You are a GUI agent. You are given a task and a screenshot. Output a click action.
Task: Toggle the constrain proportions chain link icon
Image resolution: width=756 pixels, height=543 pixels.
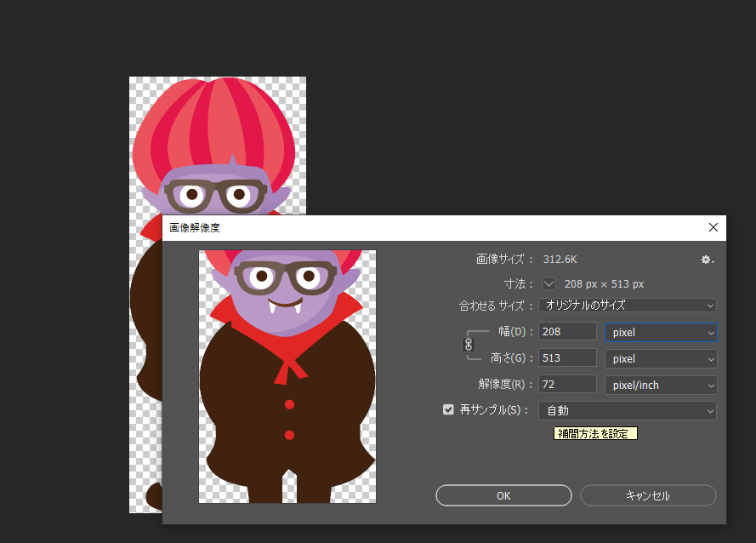tap(468, 345)
